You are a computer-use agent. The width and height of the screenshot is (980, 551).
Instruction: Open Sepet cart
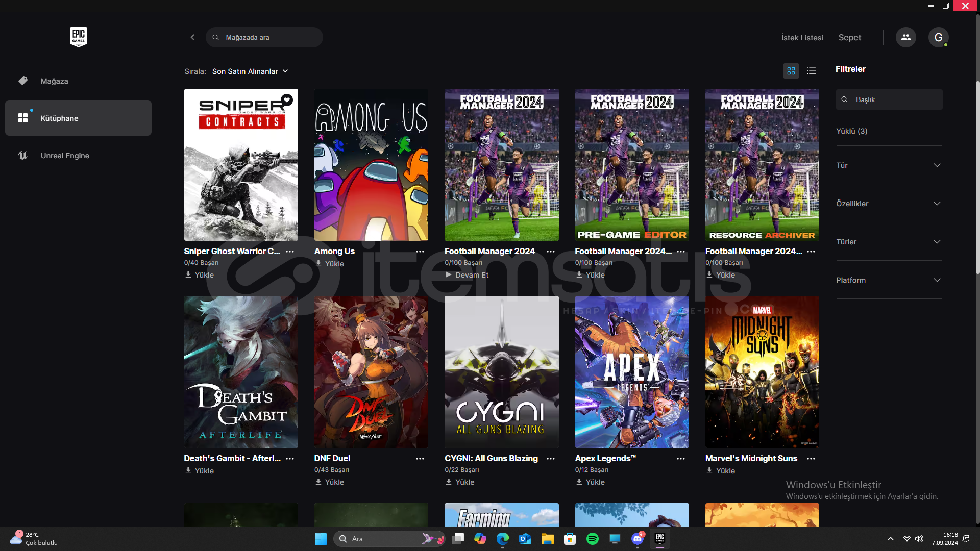coord(849,38)
